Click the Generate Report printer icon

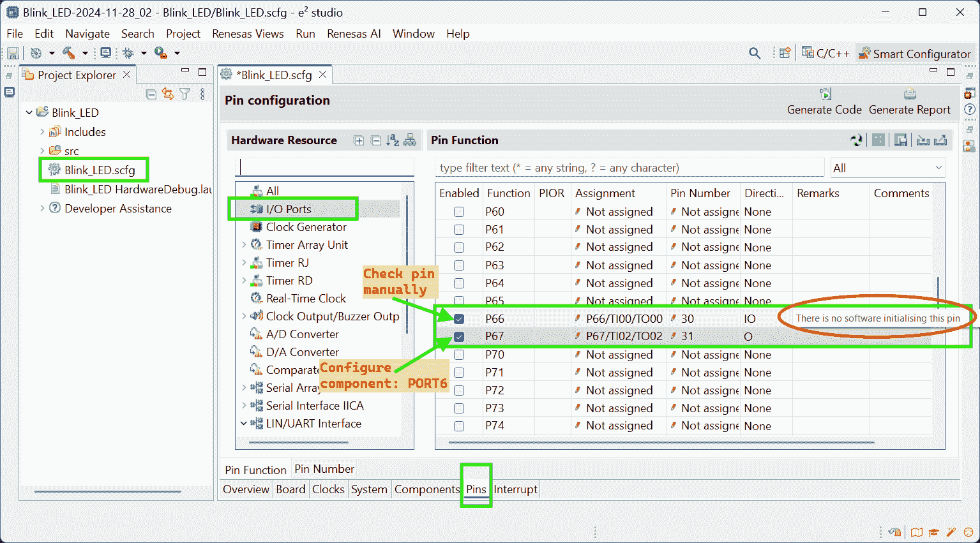tap(910, 94)
